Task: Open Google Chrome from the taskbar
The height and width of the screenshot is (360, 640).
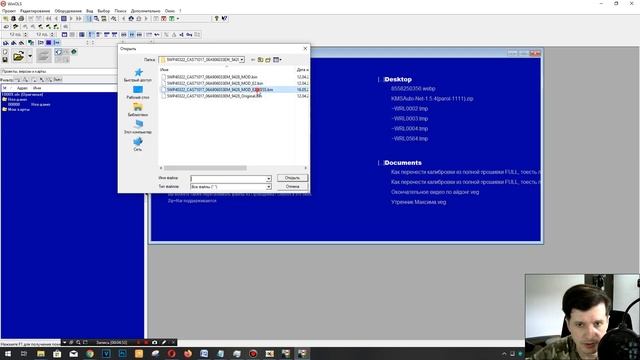Action: [x=90, y=353]
